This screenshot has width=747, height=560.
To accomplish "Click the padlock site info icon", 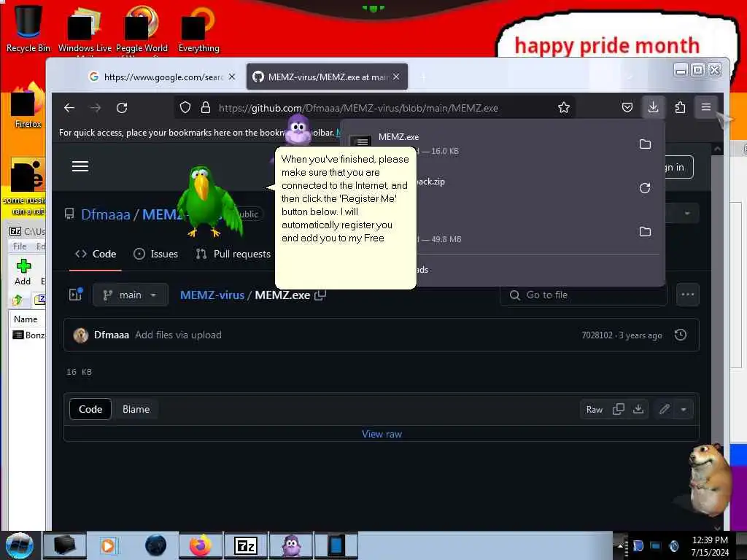I will click(205, 108).
